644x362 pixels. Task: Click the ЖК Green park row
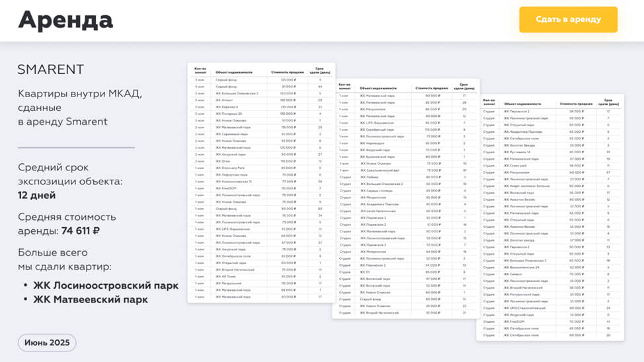click(x=550, y=166)
